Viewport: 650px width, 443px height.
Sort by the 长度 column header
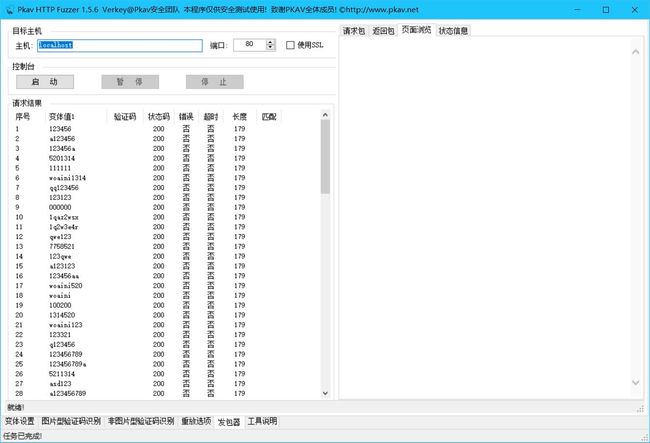[x=240, y=116]
